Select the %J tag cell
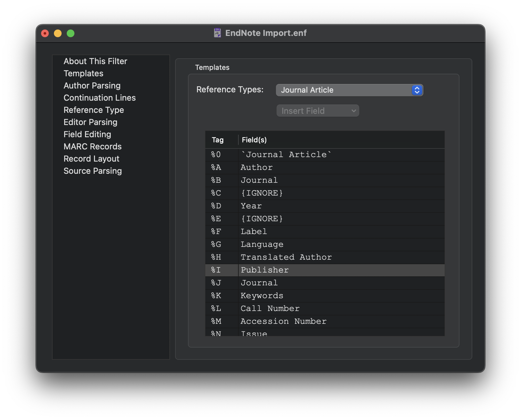Screen dimensions: 521x420 point(222,283)
